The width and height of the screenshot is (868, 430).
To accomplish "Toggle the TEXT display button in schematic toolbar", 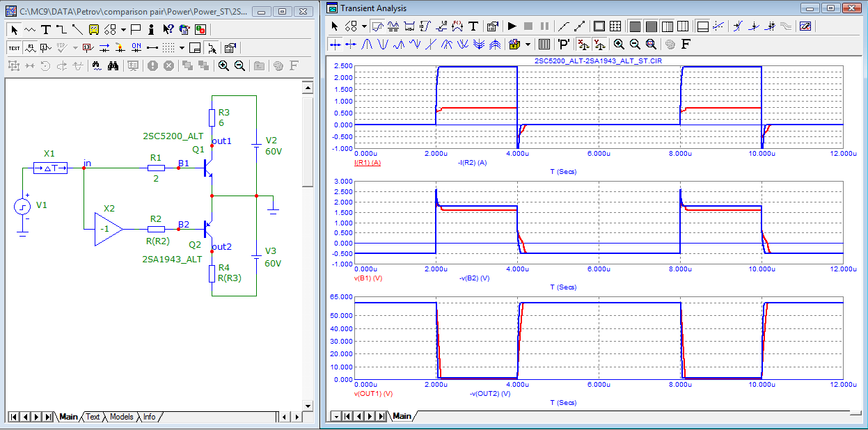I will click(x=15, y=47).
